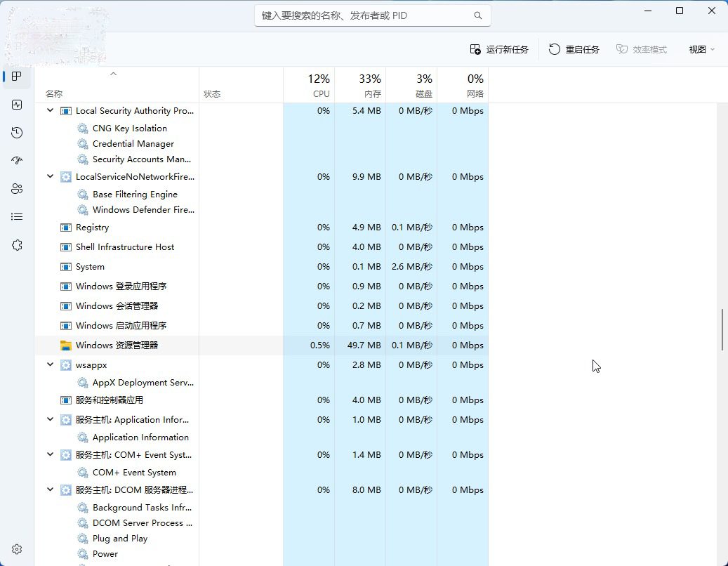Collapse the DCOM 服务器进程 group
Screen dimensions: 728x566
[49, 489]
